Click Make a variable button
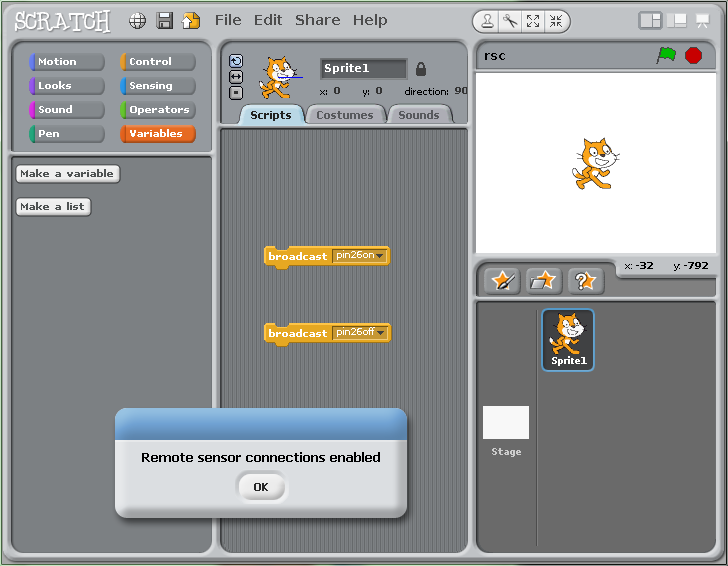Screen dimensions: 728x566 (68, 174)
